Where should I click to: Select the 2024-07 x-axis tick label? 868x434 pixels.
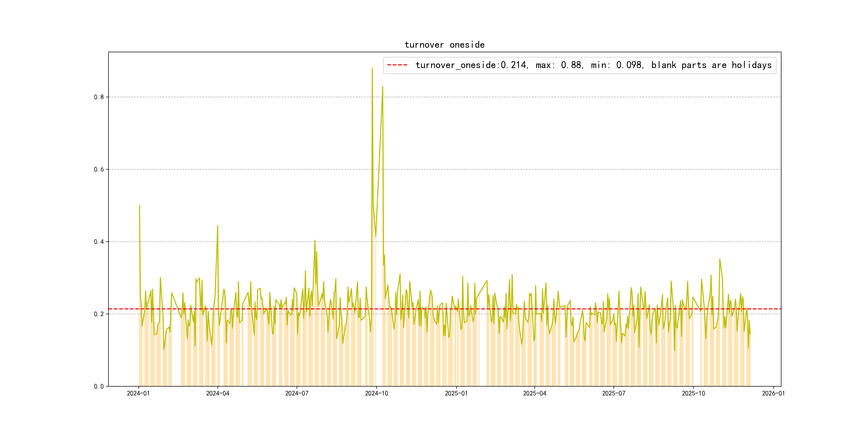[297, 393]
